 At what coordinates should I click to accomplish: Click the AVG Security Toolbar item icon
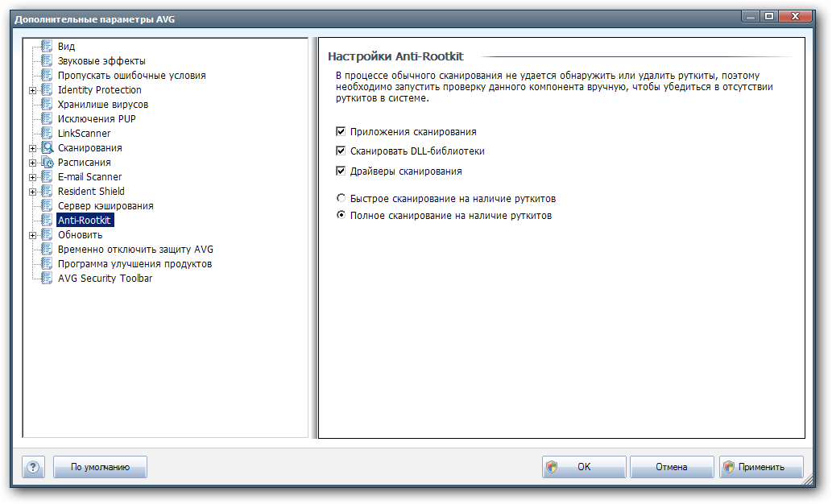pyautogui.click(x=47, y=278)
